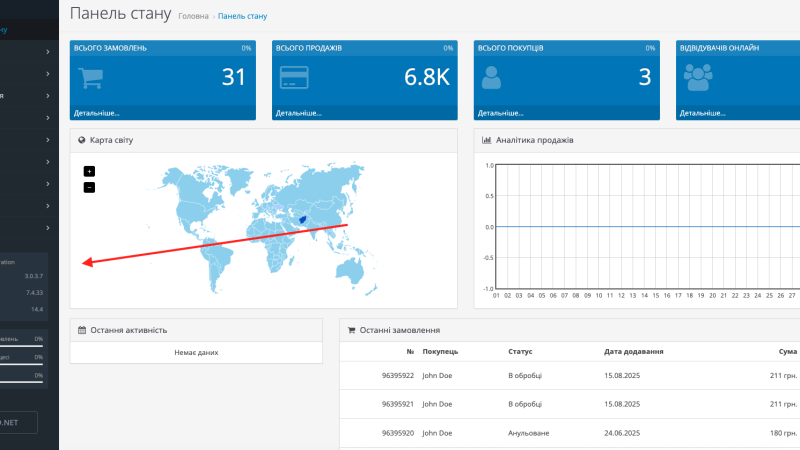Select order number 96395921

pos(398,404)
